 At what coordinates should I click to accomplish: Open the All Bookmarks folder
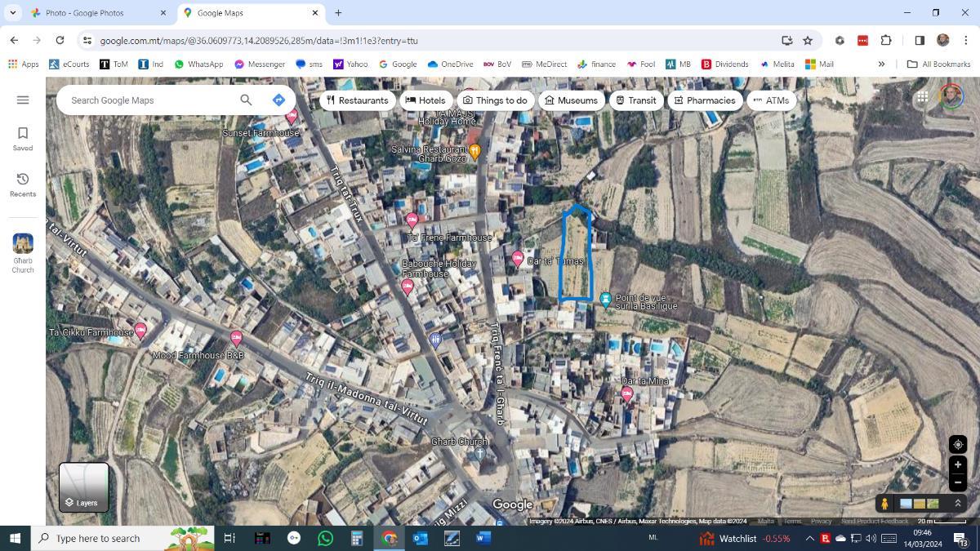pyautogui.click(x=938, y=64)
